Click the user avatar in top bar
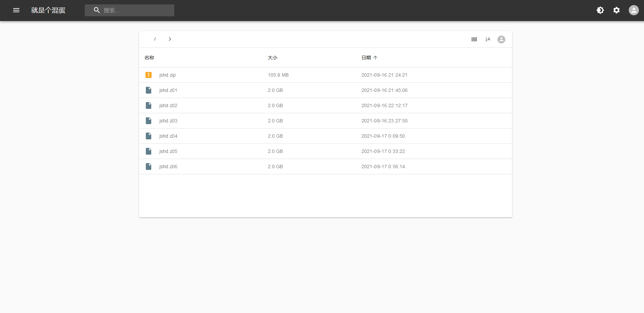 coord(633,10)
